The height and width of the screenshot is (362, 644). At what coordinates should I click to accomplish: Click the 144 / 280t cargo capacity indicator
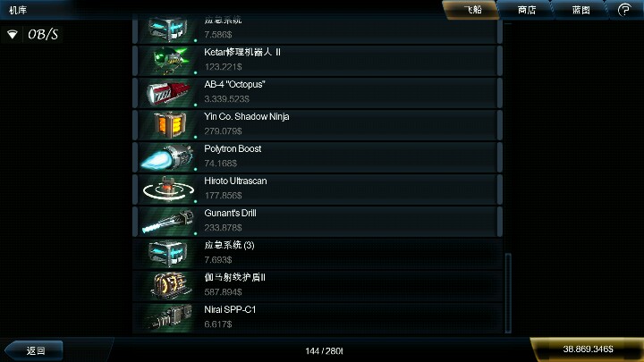click(324, 351)
